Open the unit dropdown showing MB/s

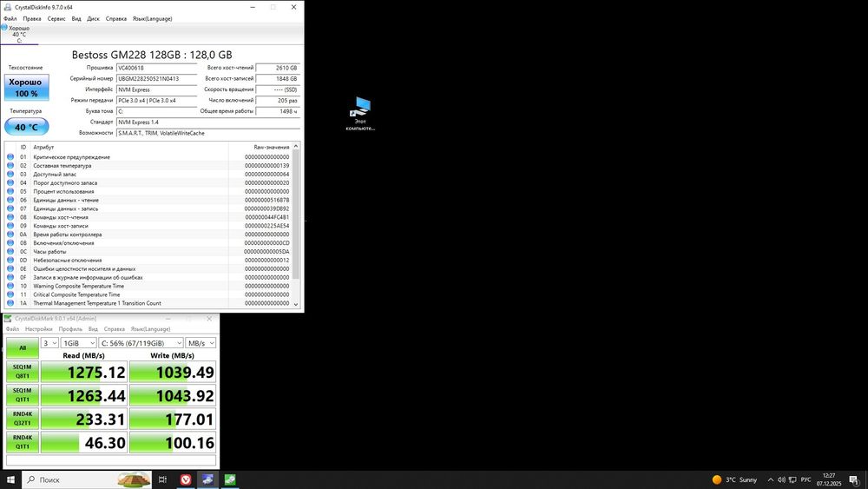(201, 343)
